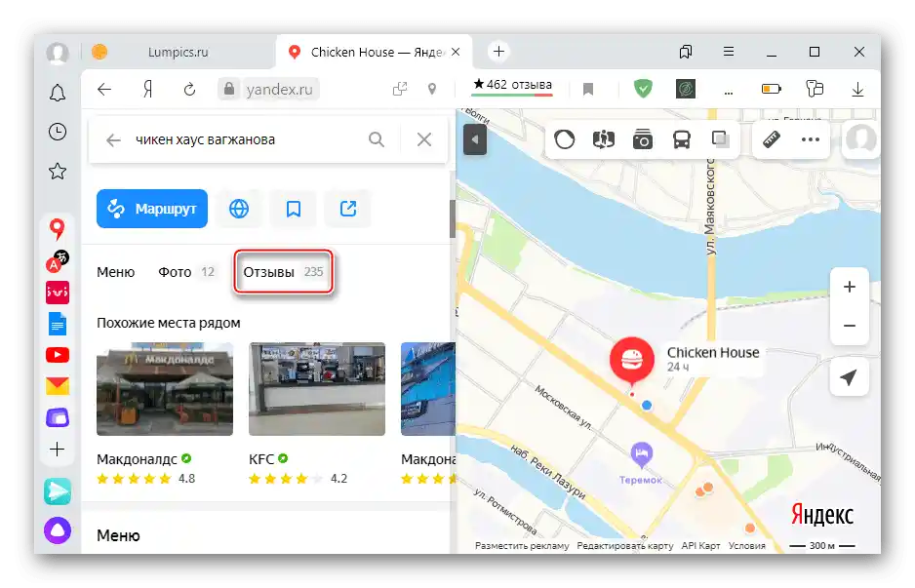Locate me with arrow button
The width and height of the screenshot is (915, 588).
point(849,376)
